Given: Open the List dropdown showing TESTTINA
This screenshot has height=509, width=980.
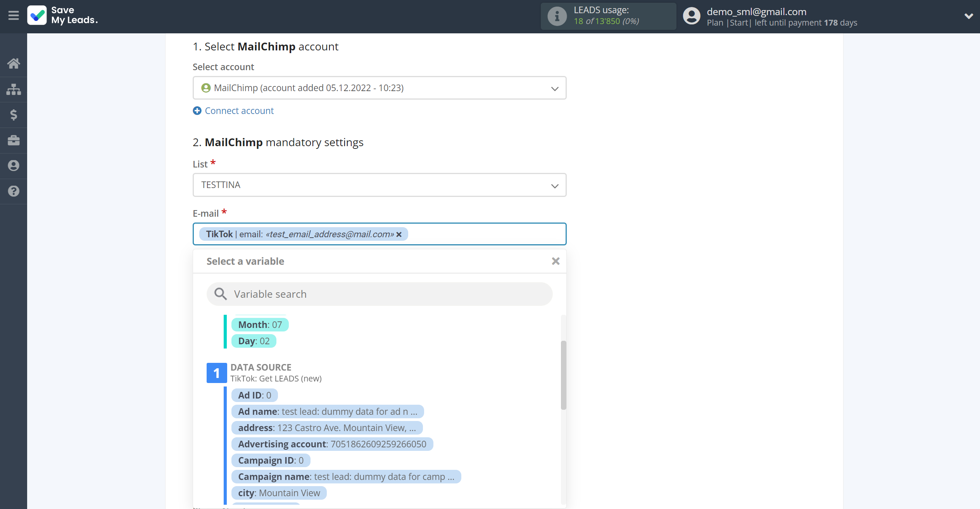Looking at the screenshot, I should pos(380,185).
